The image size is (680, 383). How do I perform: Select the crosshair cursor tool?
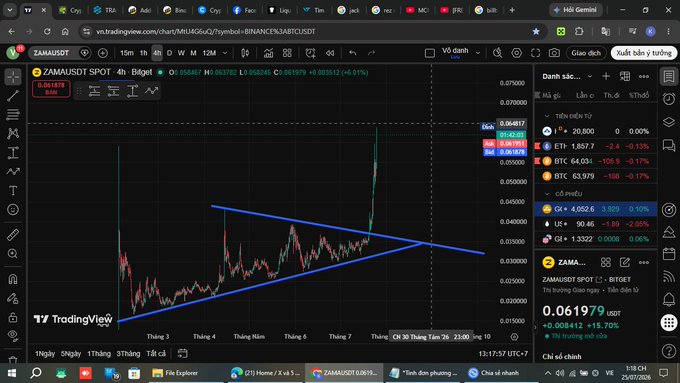13,77
